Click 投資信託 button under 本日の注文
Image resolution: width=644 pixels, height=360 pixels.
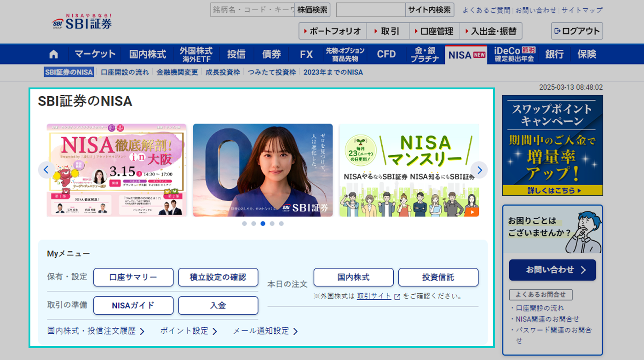(438, 277)
